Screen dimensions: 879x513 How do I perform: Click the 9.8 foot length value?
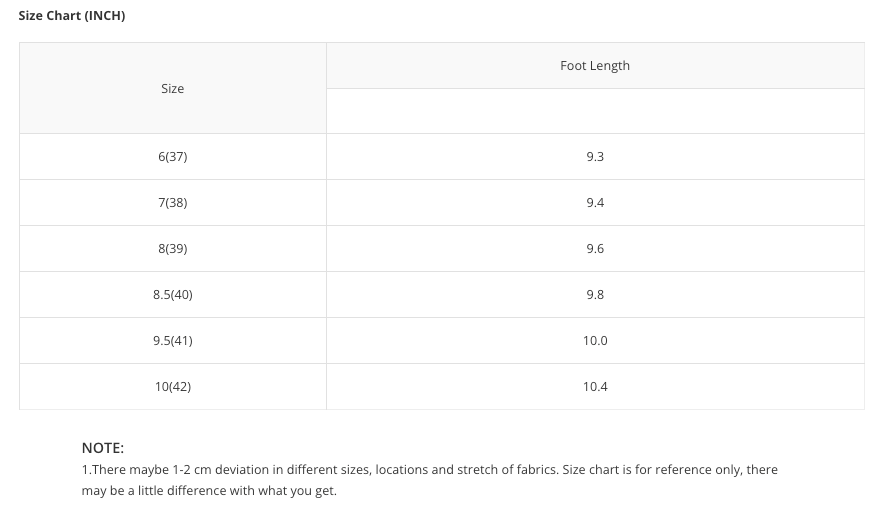click(594, 295)
